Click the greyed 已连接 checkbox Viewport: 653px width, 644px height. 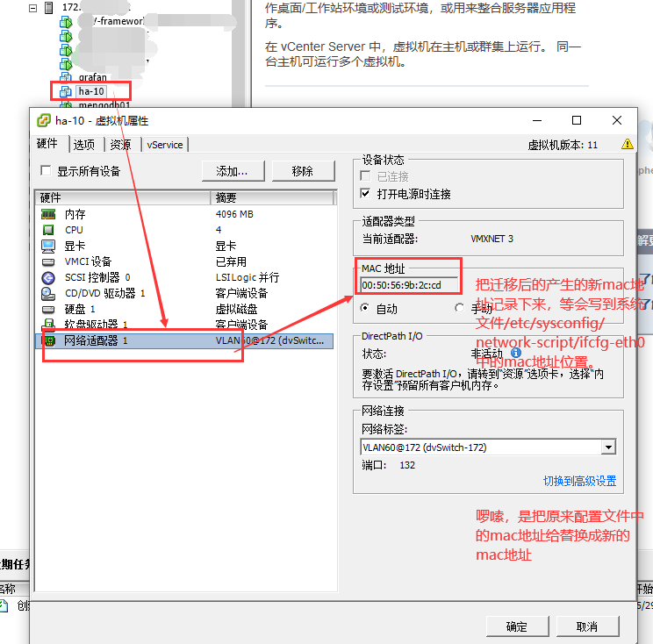tap(365, 176)
